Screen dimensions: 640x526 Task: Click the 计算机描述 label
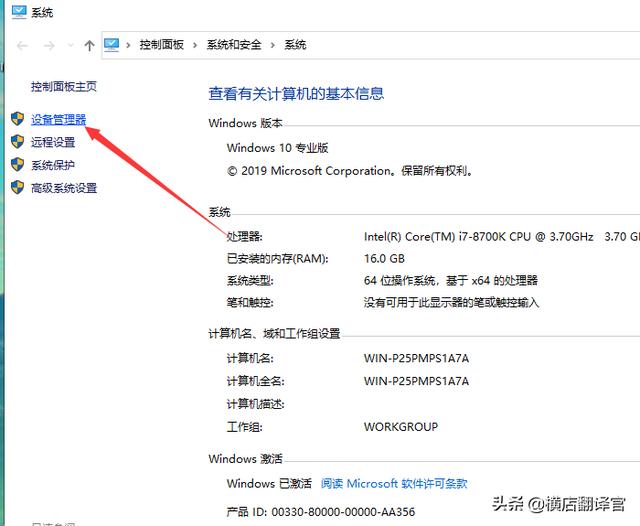click(x=256, y=404)
